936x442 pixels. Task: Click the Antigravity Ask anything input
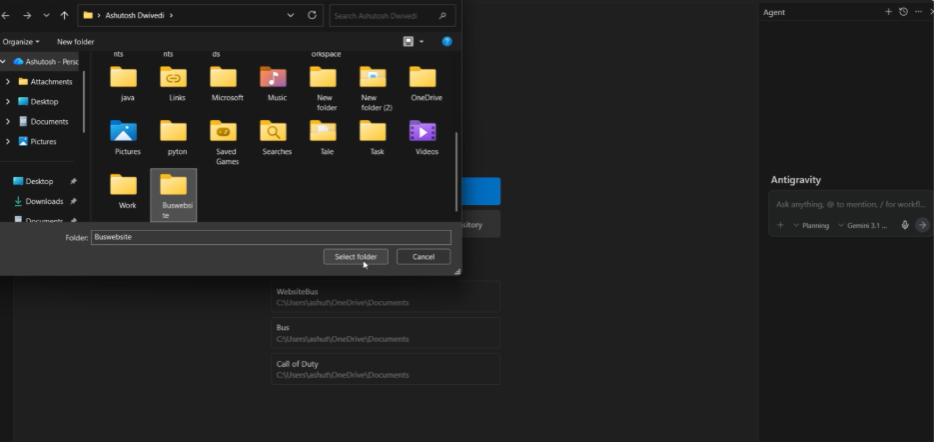tap(849, 204)
